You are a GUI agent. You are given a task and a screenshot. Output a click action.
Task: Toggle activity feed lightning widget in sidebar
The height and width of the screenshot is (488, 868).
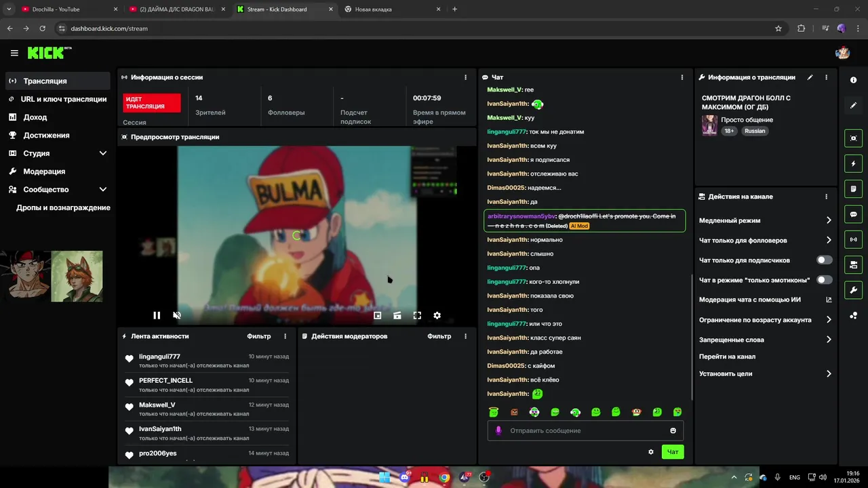[853, 163]
